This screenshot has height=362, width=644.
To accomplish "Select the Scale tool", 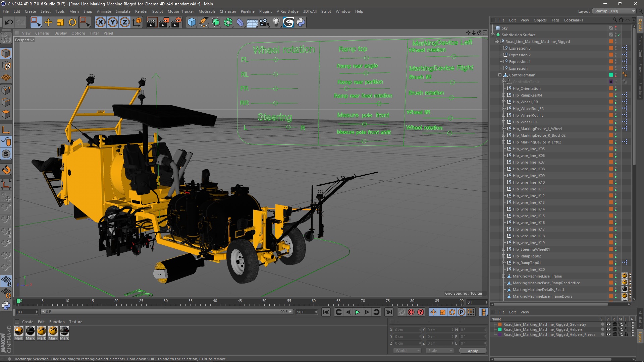I will tap(60, 22).
